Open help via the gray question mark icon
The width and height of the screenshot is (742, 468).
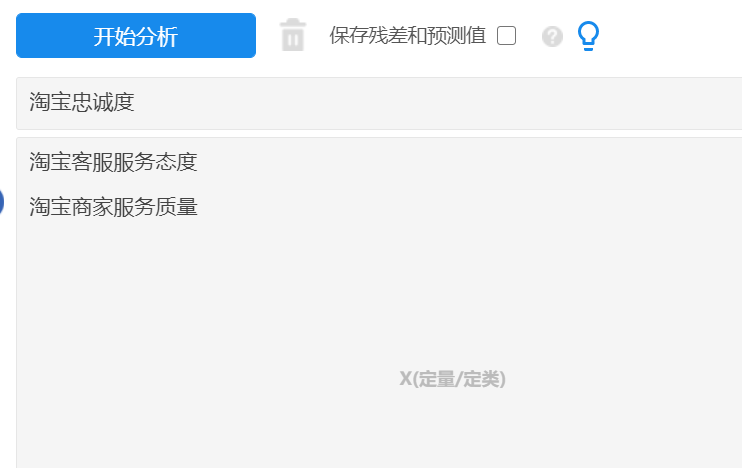[x=552, y=36]
